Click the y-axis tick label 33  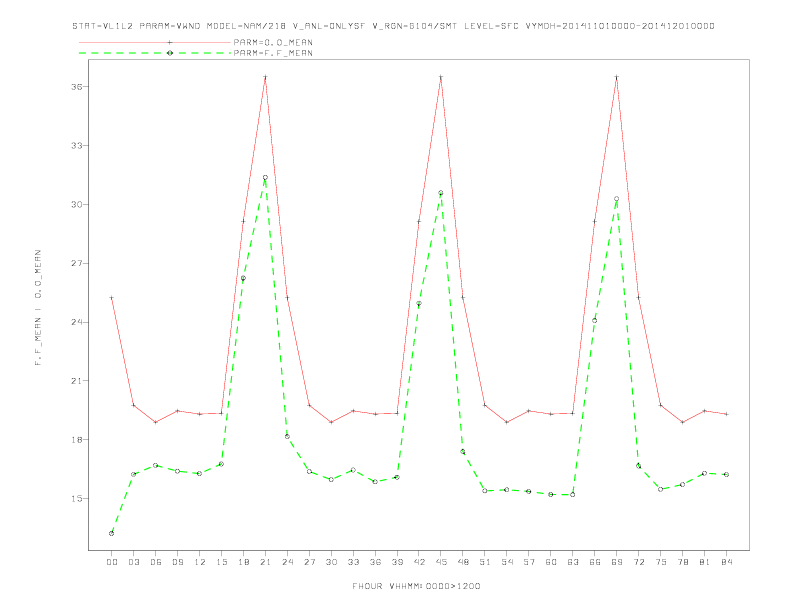(77, 145)
